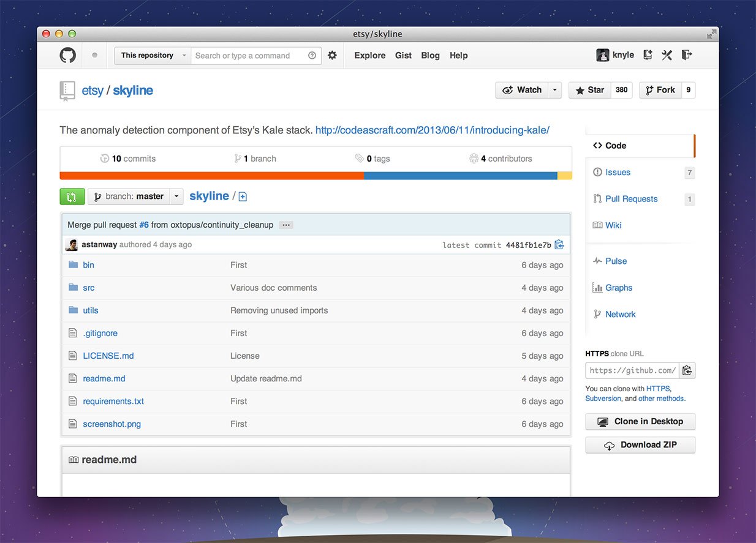The height and width of the screenshot is (543, 756).
Task: Click the create new repository icon
Action: point(648,55)
